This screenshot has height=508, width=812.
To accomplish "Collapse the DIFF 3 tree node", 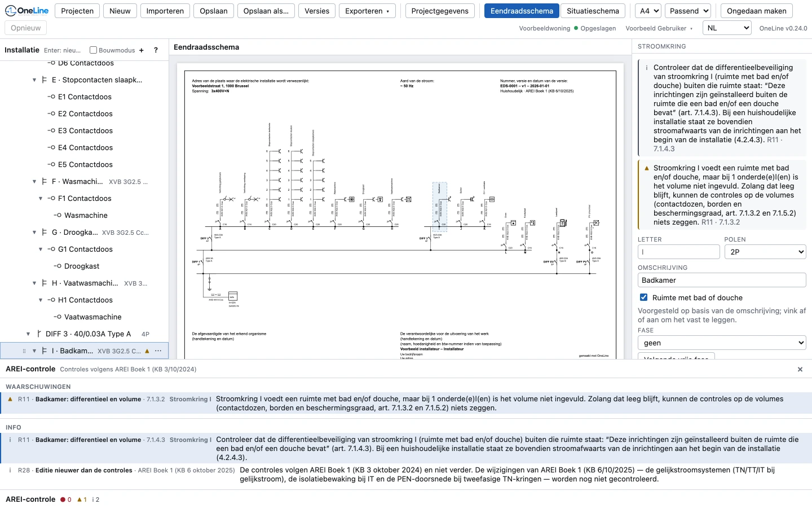I will click(x=29, y=334).
